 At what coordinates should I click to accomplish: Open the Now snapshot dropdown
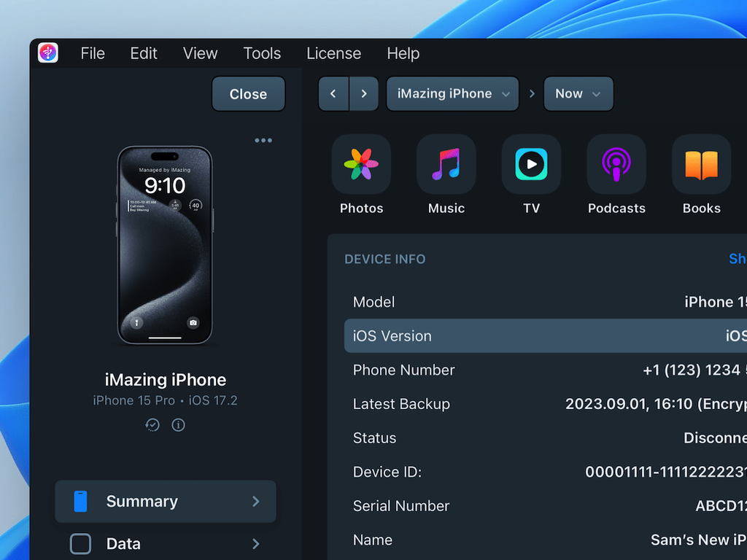pos(578,93)
